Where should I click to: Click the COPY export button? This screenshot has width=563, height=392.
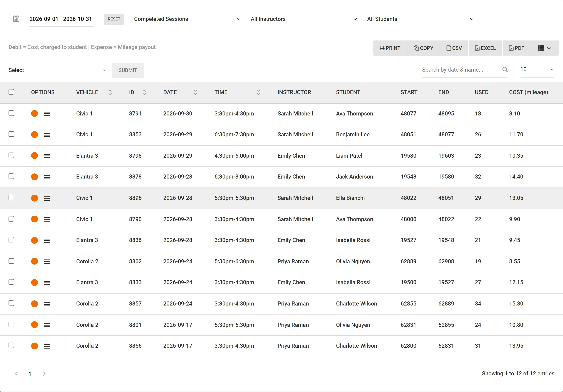click(424, 48)
